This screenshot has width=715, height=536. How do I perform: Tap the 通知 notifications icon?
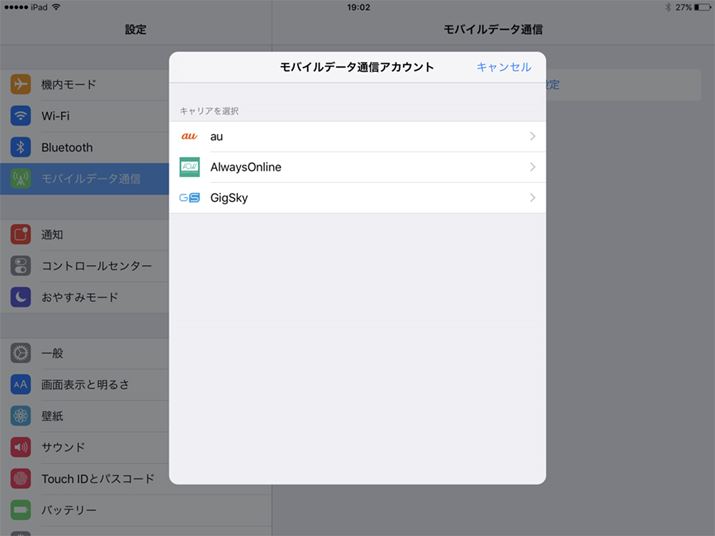point(21,234)
